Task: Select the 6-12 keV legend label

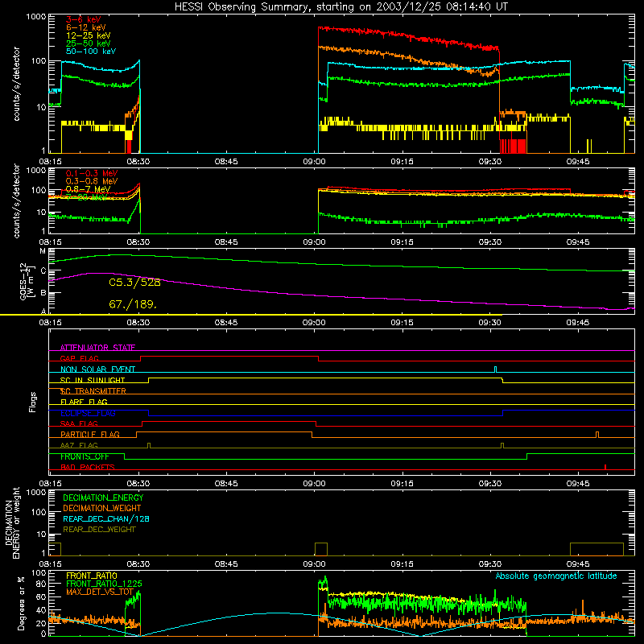Action: pyautogui.click(x=86, y=27)
